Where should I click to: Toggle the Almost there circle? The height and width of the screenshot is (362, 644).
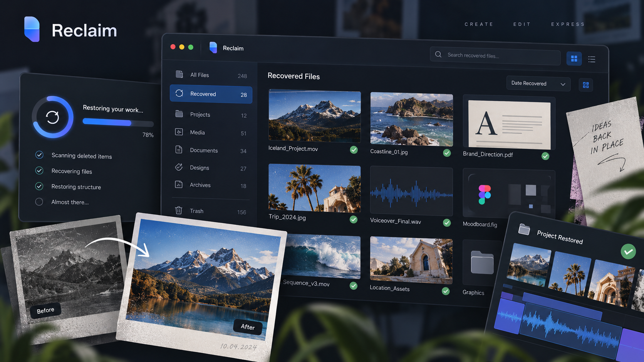[x=39, y=202]
